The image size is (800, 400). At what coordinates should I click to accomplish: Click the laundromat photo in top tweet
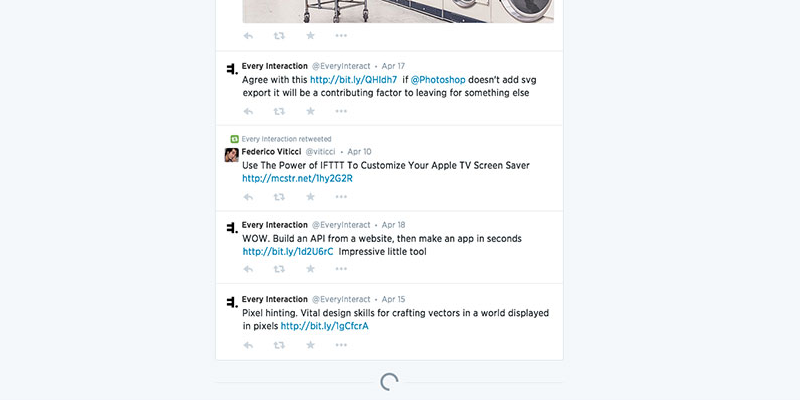[400, 10]
